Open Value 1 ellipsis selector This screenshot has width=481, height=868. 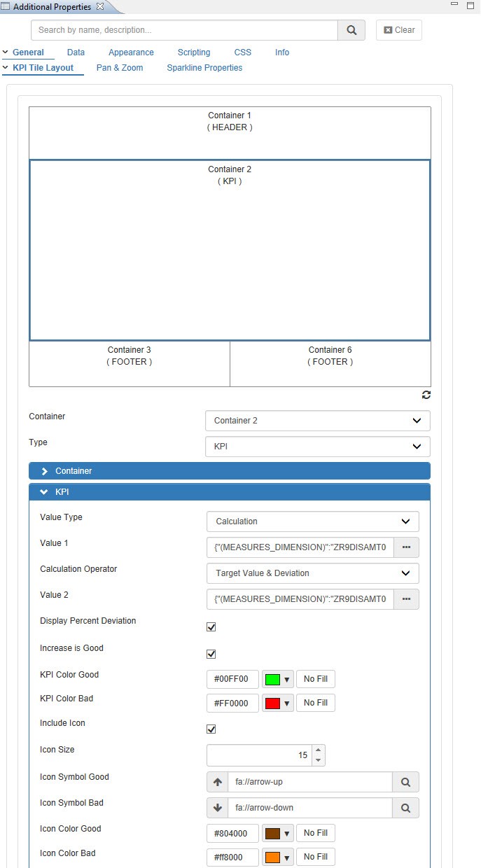pyautogui.click(x=406, y=547)
